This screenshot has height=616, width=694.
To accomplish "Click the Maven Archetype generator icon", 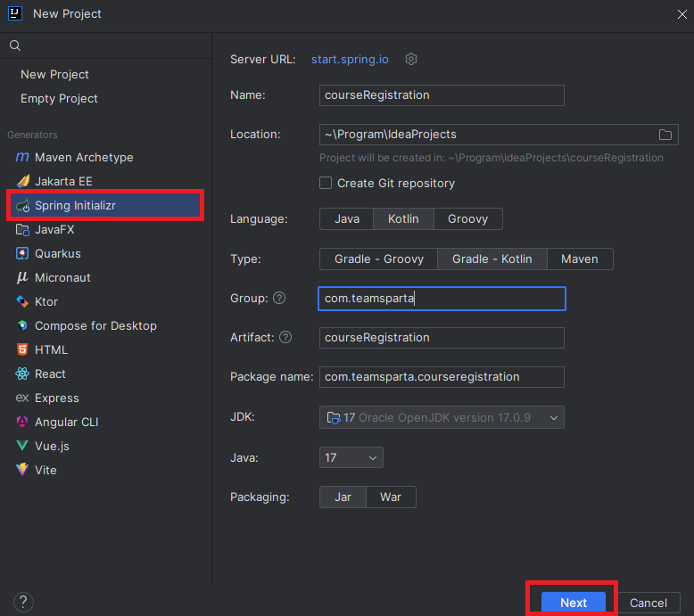I will (22, 157).
